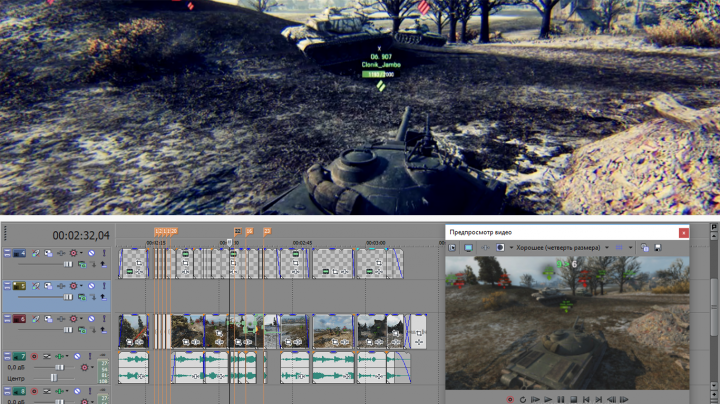
Task: Toggle bypass motion blur on track 4
Action: (x=35, y=253)
